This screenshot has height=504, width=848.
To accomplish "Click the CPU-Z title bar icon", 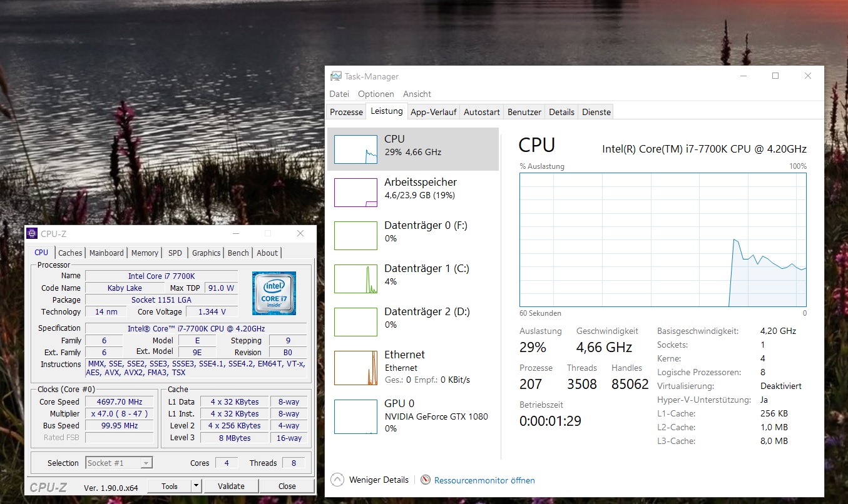I will (x=32, y=234).
